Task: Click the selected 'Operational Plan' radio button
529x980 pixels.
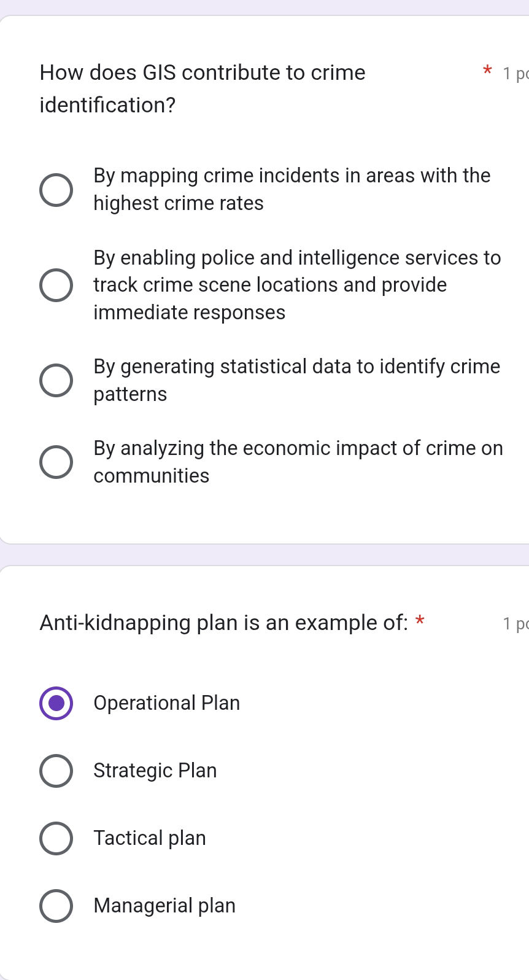Action: click(56, 703)
